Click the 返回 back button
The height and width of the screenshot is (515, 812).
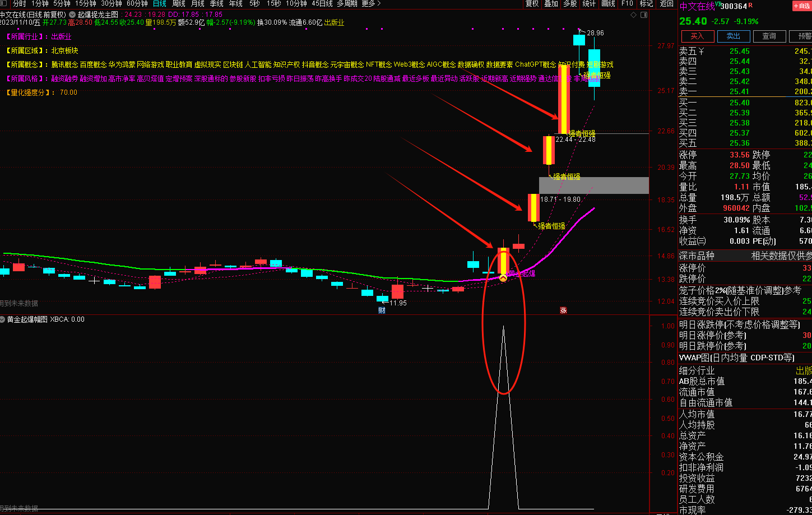coord(666,3)
